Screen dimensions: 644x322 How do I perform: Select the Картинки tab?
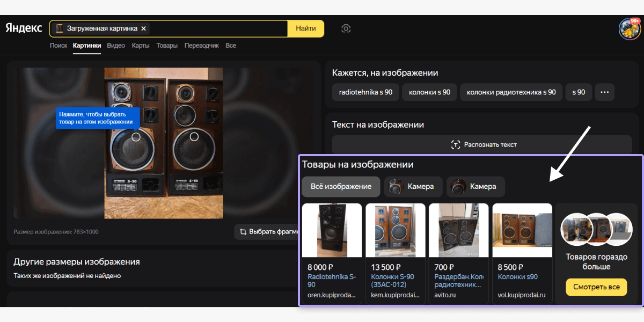(87, 46)
